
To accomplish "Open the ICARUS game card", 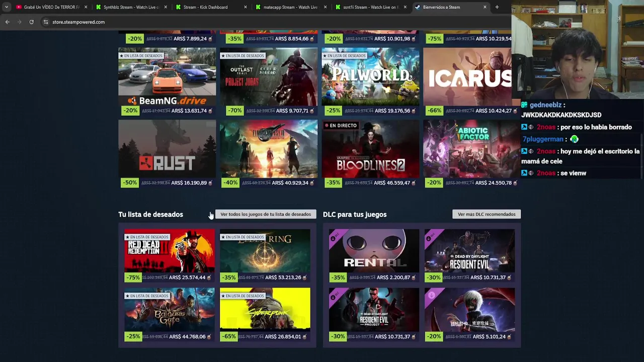I will (467, 82).
